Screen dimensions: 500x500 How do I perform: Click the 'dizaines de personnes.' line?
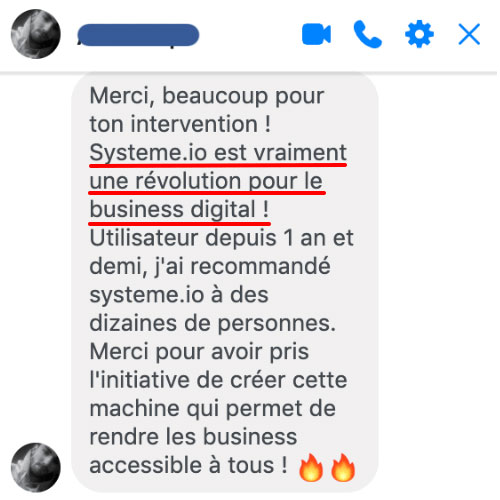[x=212, y=324]
